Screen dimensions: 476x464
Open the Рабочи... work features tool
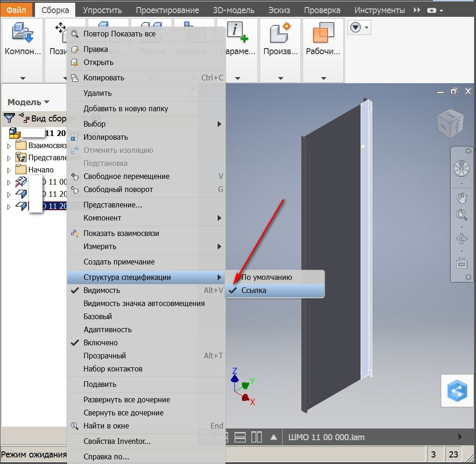tap(323, 39)
